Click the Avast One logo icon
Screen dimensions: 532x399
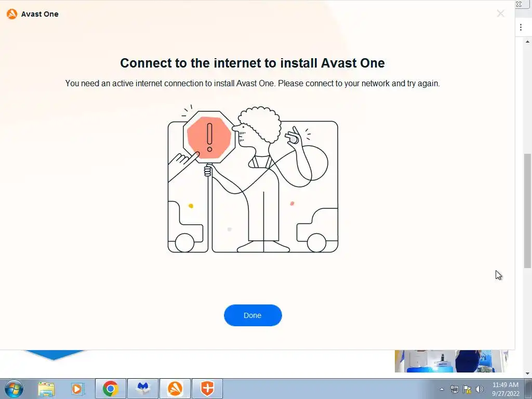pos(12,14)
